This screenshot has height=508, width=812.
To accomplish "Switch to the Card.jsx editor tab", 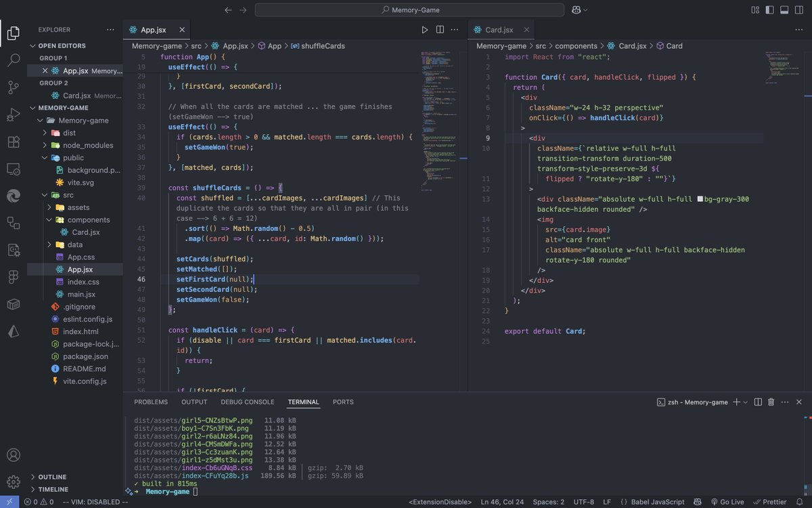I will [x=499, y=30].
